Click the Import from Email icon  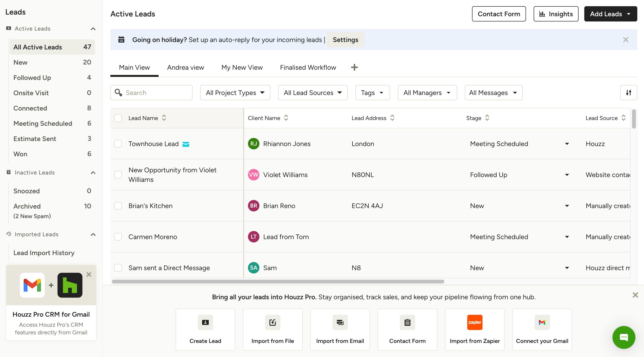click(x=340, y=322)
